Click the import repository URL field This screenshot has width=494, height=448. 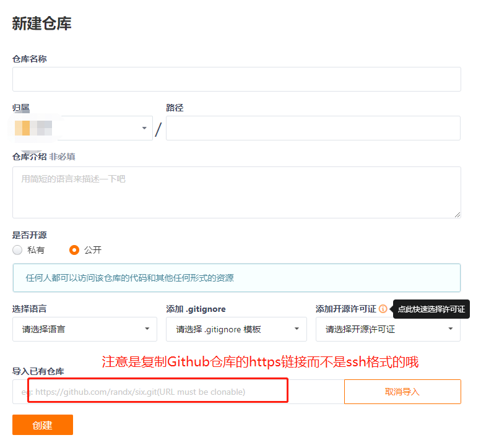click(x=178, y=392)
